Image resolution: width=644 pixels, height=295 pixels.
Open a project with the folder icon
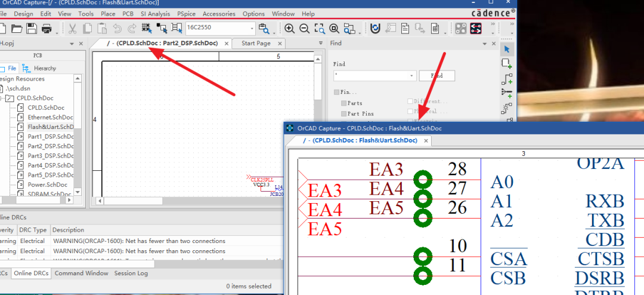point(17,29)
